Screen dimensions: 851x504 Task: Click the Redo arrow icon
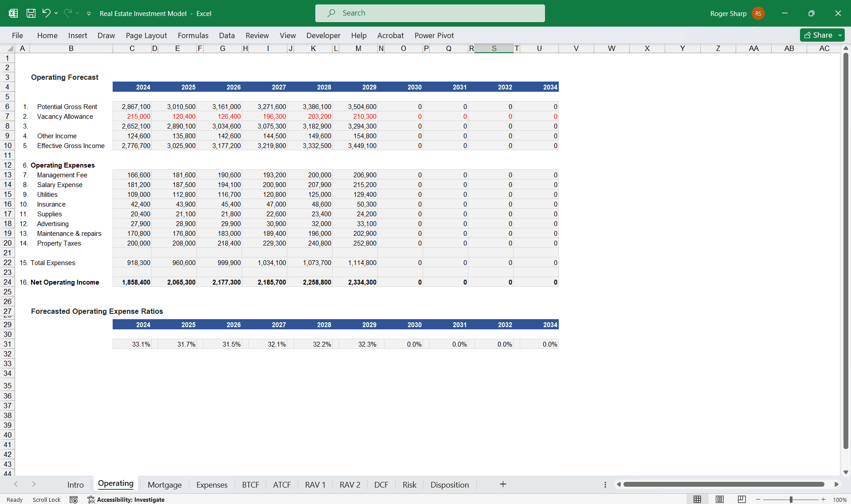(67, 13)
